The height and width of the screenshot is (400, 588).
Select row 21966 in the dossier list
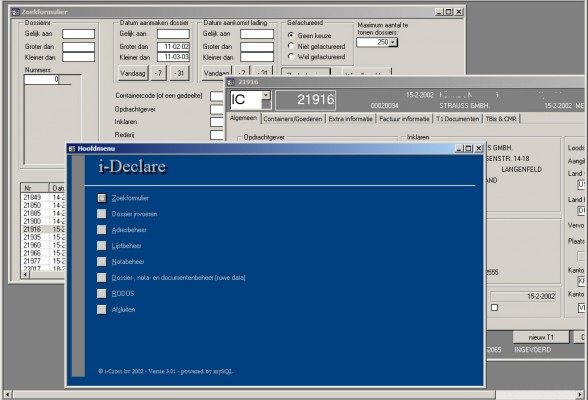pos(43,253)
